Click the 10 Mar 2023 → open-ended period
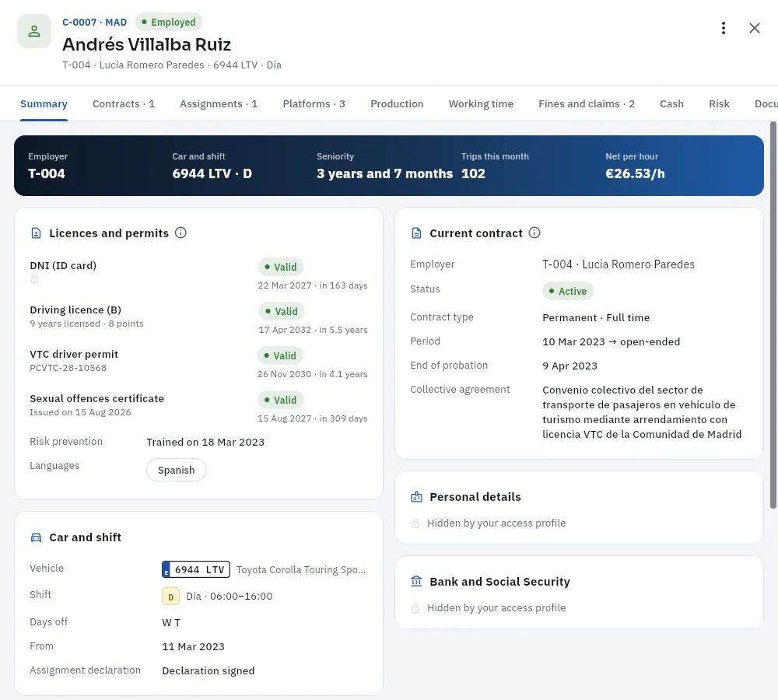Viewport: 778px width, 700px height. tap(611, 341)
